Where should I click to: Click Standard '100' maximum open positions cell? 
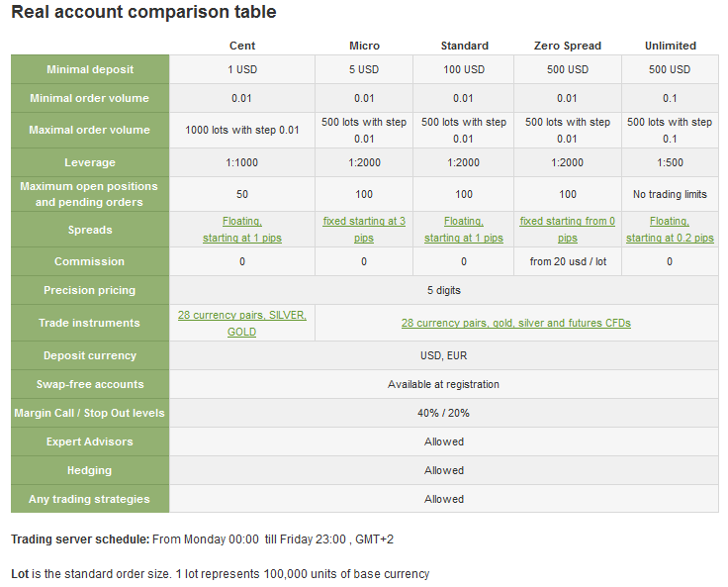[463, 194]
